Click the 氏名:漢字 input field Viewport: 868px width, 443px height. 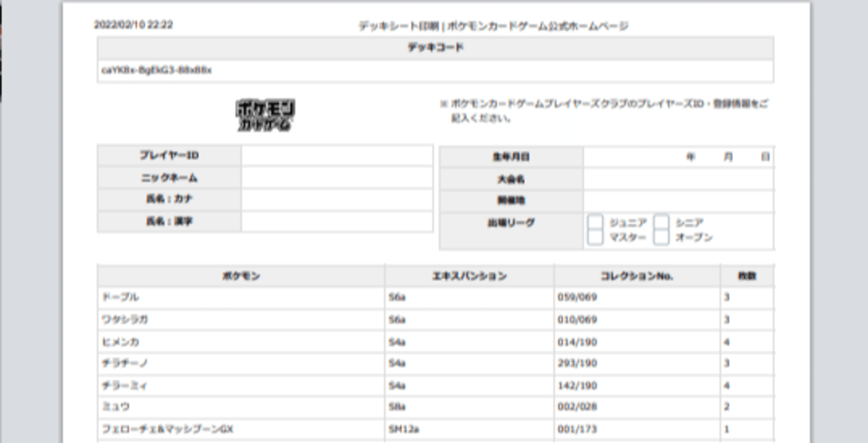pyautogui.click(x=337, y=221)
